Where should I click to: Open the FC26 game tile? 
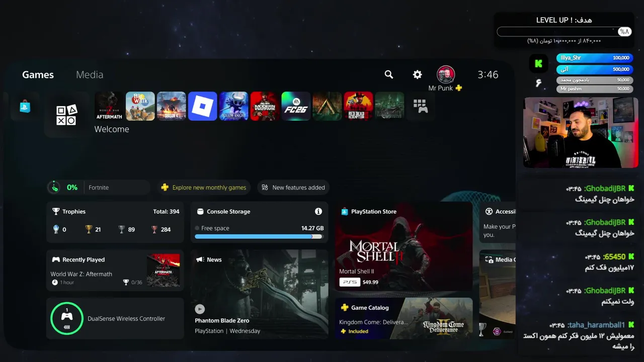click(296, 106)
